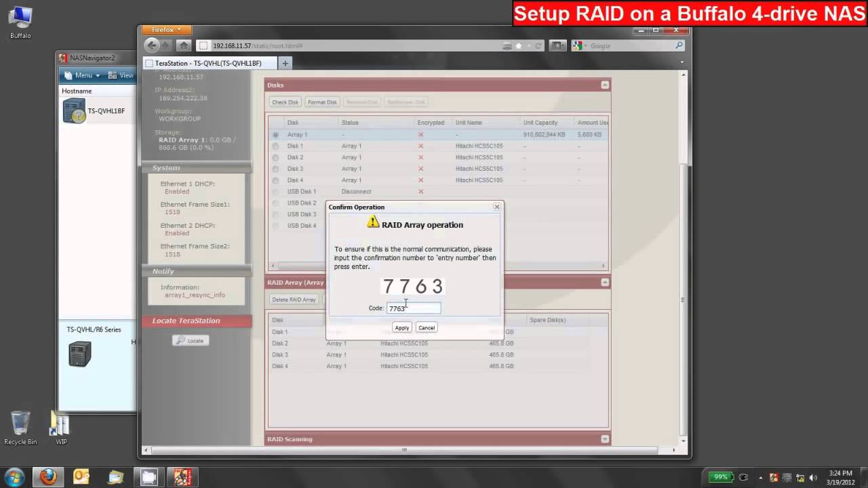Click the taskbar clock showing 3:24 PM

842,476
